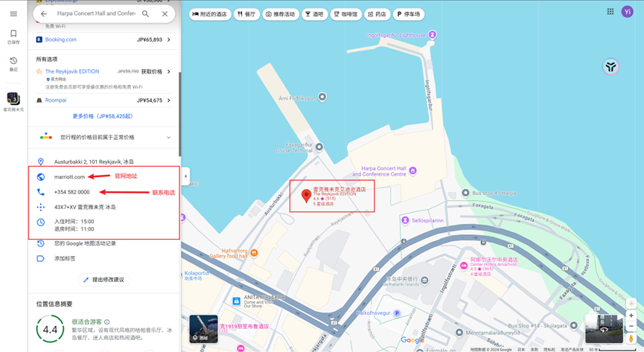The image size is (644, 352).
Task: Open the hamburger main menu
Action: (x=13, y=14)
